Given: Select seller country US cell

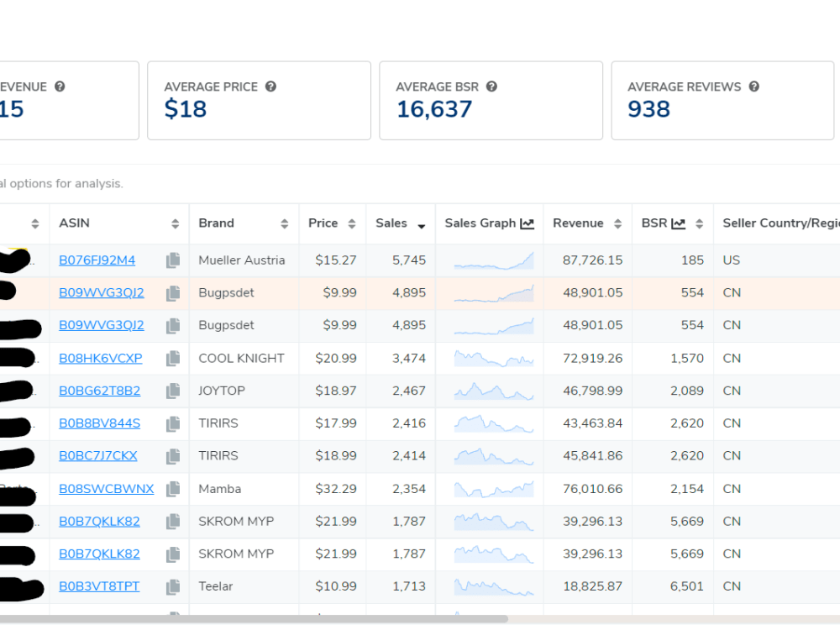Looking at the screenshot, I should click(x=732, y=260).
